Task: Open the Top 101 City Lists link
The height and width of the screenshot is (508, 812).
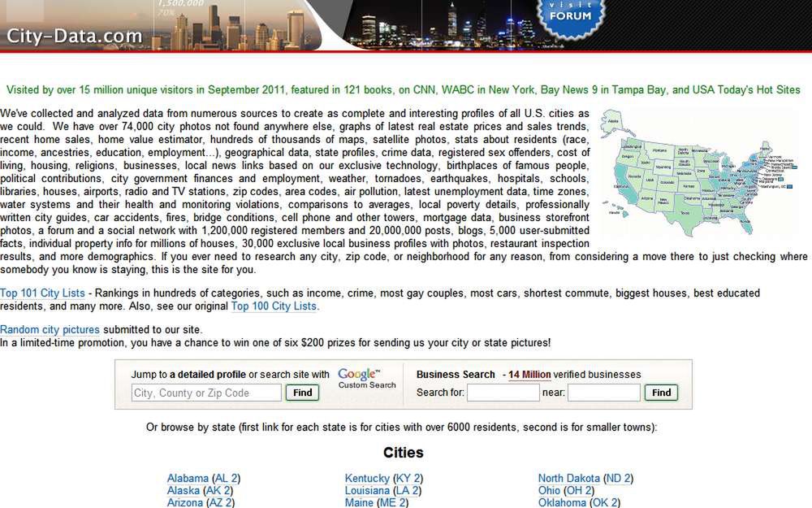Action: (42, 293)
